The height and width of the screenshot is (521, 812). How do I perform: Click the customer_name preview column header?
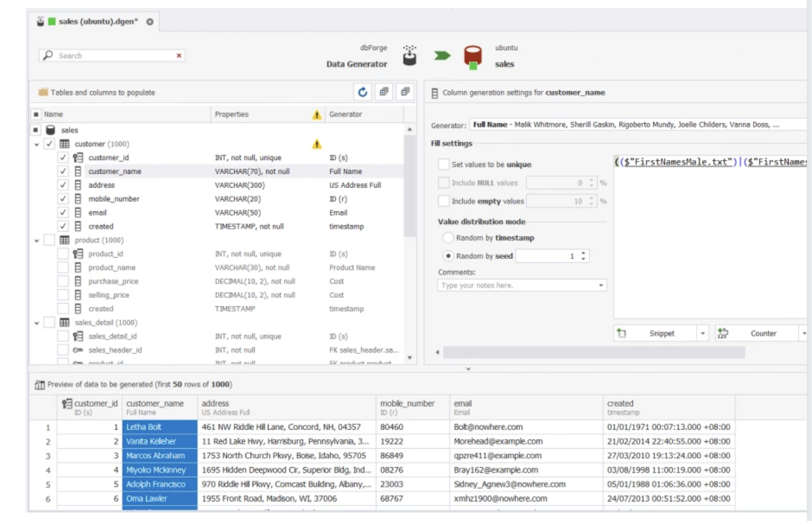tap(159, 407)
